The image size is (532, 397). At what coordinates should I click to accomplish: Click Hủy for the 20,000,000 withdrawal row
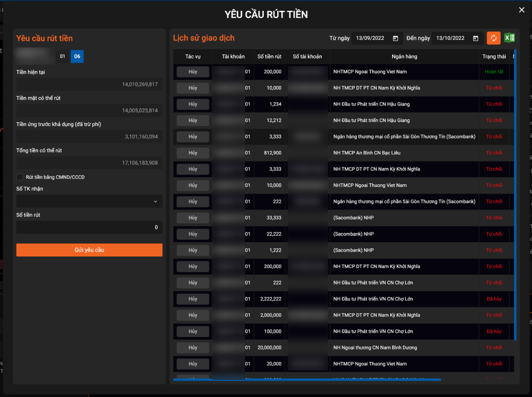(193, 348)
